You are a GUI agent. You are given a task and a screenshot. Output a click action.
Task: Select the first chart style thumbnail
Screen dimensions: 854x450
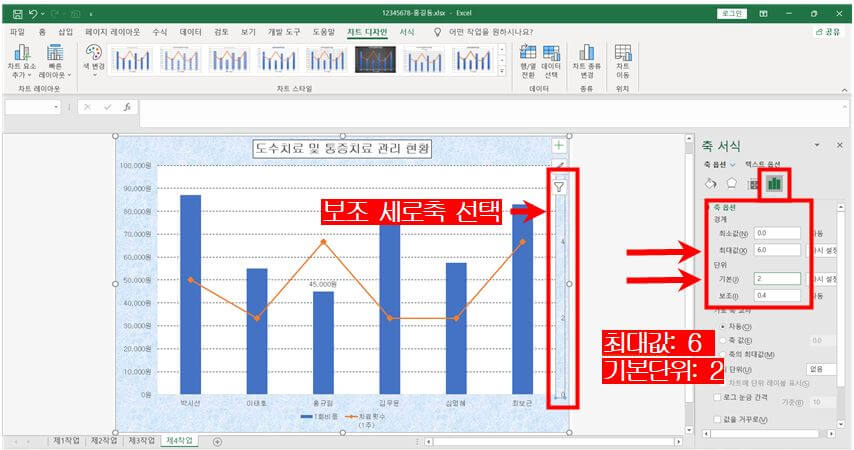[131, 60]
